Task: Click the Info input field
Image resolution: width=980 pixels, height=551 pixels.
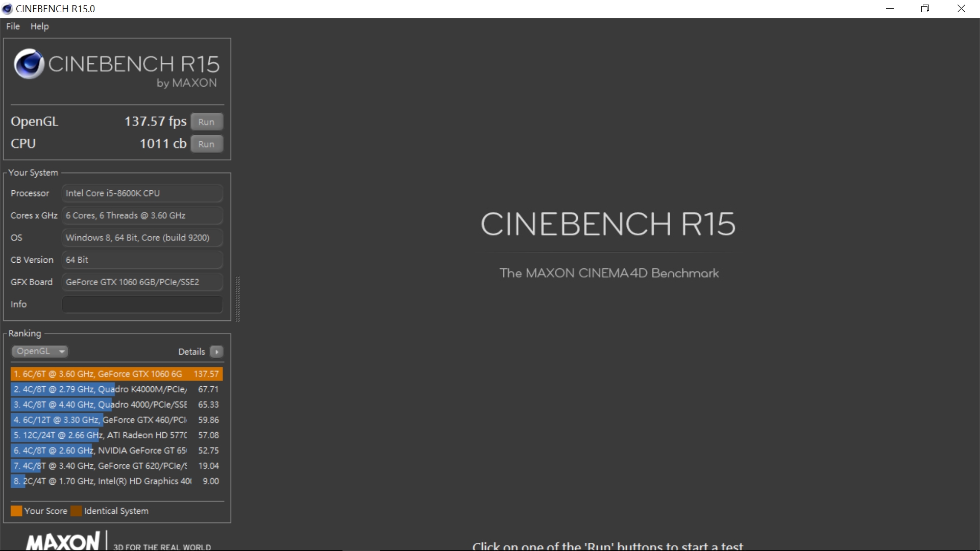Action: click(142, 304)
